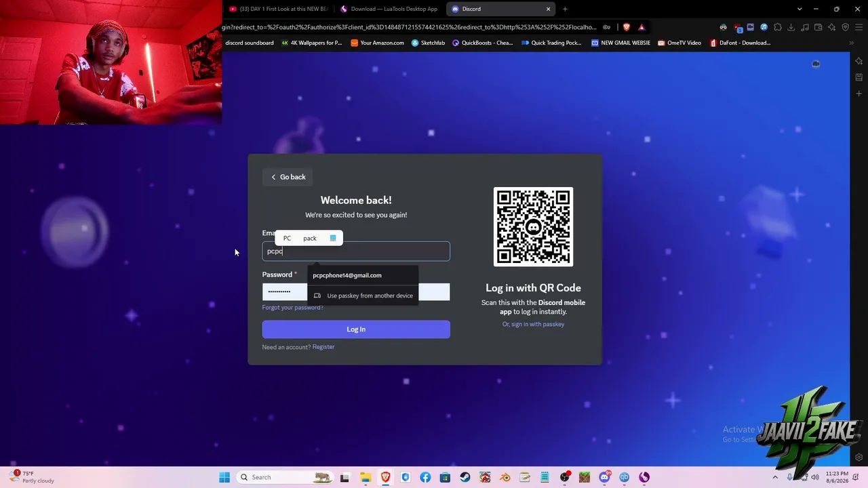Click the goggles-face extension icon

(x=723, y=27)
